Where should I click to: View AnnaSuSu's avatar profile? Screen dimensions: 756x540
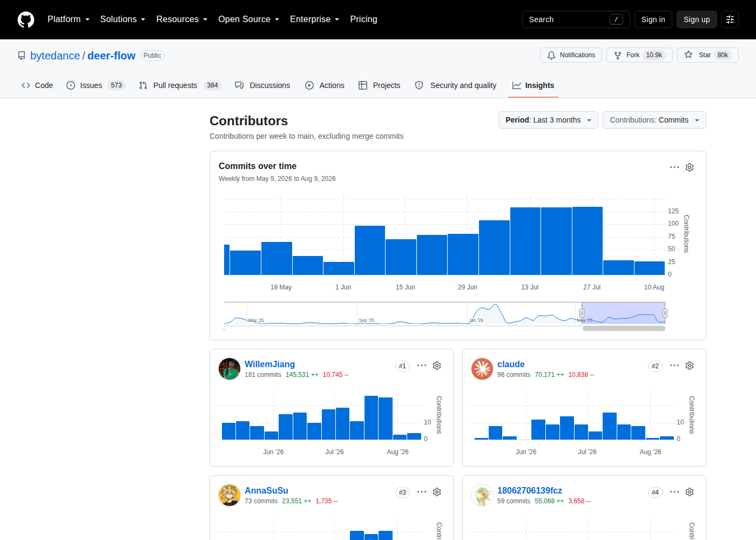point(230,495)
